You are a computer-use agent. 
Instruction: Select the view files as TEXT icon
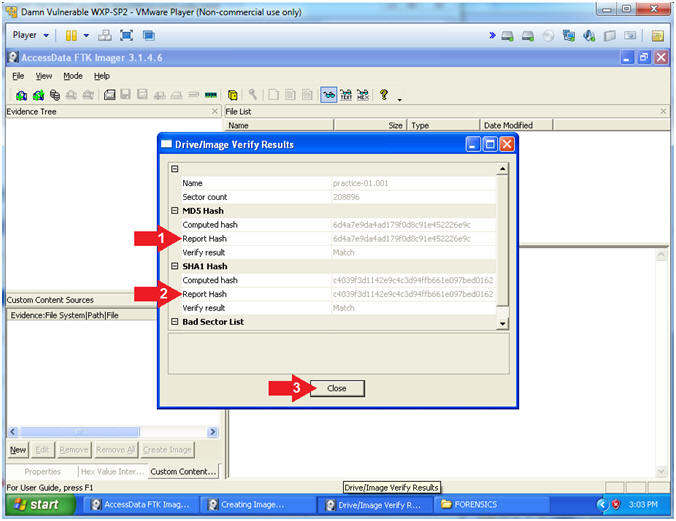coord(346,95)
